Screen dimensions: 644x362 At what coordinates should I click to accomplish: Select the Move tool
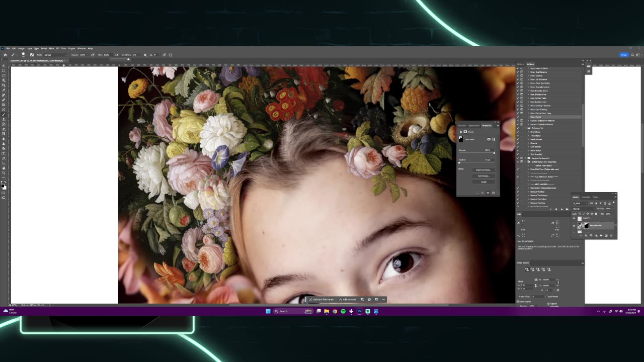[x=4, y=66]
